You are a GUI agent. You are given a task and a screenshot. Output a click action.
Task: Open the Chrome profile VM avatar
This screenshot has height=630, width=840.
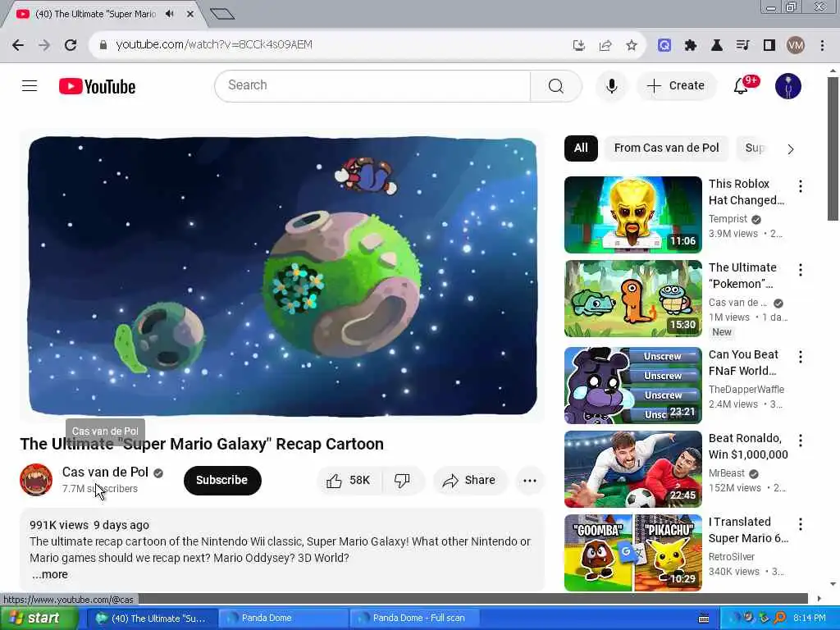pos(796,45)
